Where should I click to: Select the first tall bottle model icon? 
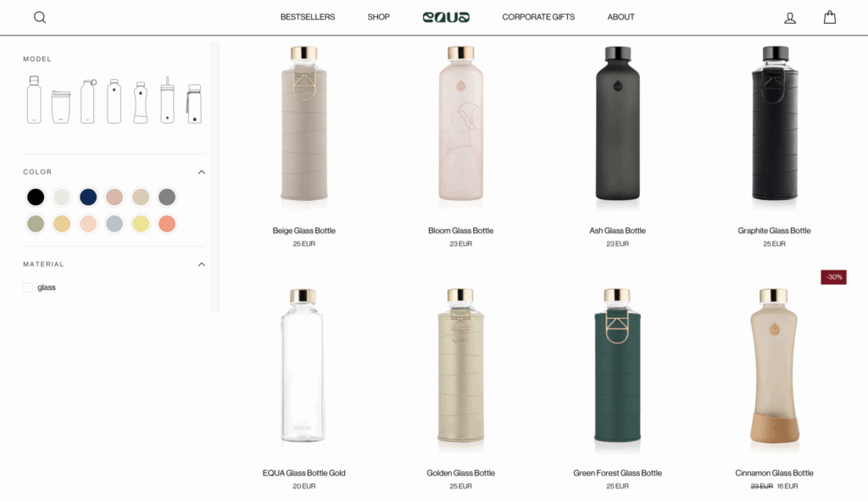pyautogui.click(x=34, y=100)
